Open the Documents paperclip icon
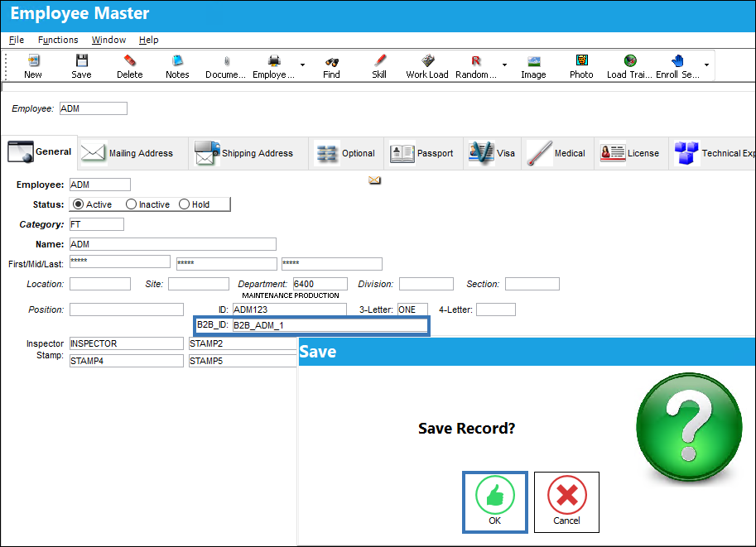The width and height of the screenshot is (756, 547). [x=226, y=60]
